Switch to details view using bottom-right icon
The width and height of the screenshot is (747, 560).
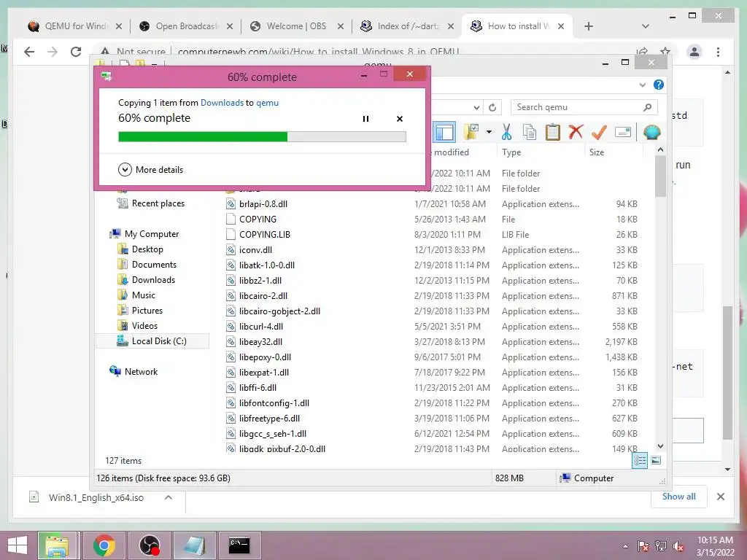[640, 460]
